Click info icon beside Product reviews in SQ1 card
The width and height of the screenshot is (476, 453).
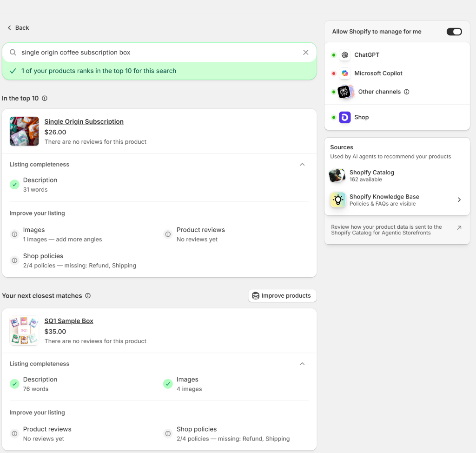[14, 433]
